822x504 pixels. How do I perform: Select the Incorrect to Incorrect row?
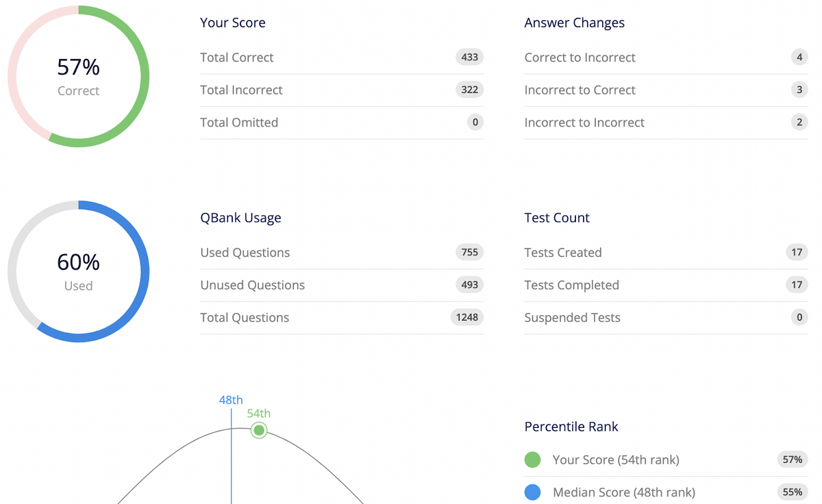point(666,123)
